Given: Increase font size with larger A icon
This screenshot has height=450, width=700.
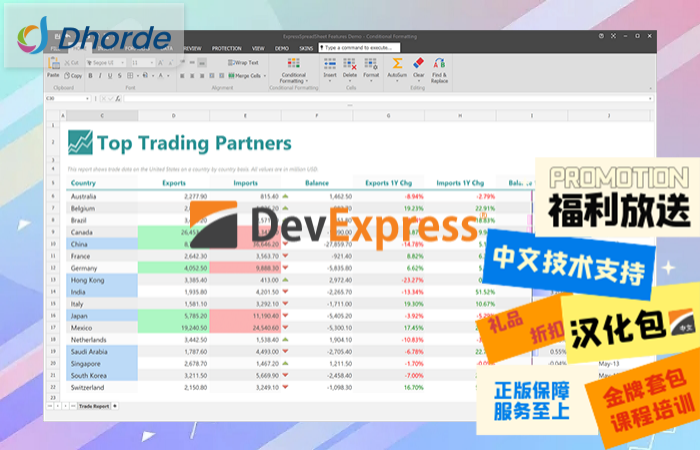Looking at the screenshot, I should [161, 63].
